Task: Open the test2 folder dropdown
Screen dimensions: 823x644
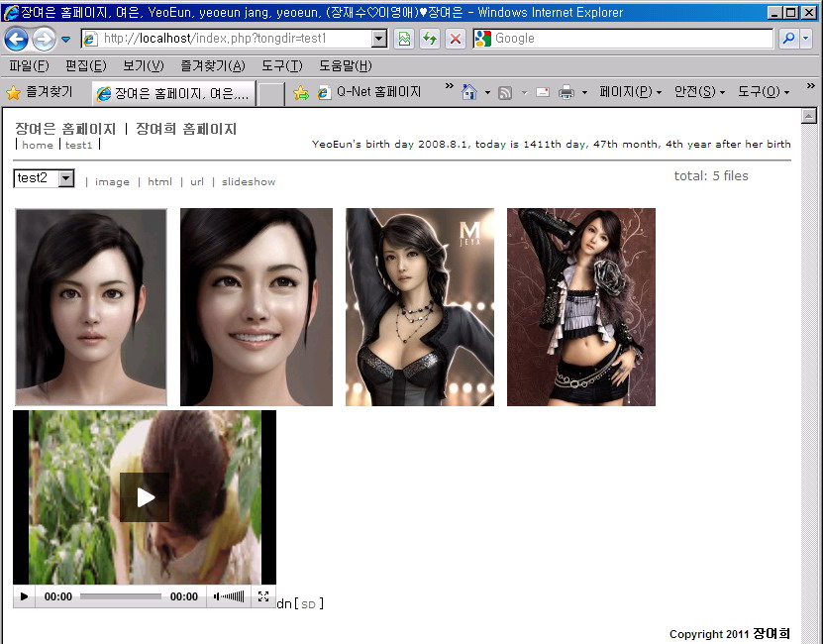Action: pos(66,178)
